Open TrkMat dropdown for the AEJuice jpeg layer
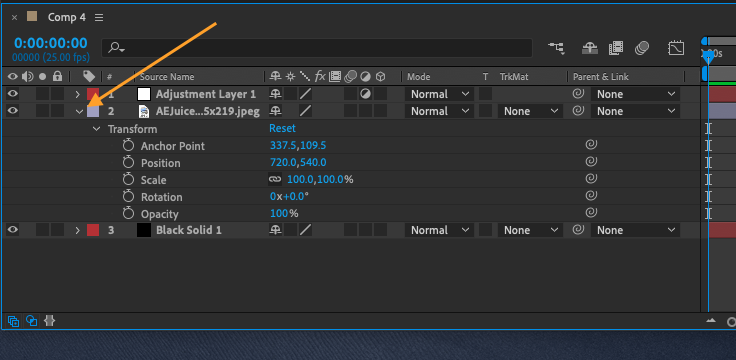736x360 pixels. 530,111
